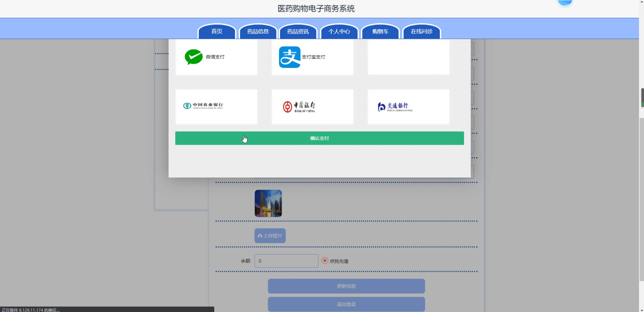The height and width of the screenshot is (312, 644).
Task: Open 在线问诊 consultation tab
Action: tap(422, 31)
